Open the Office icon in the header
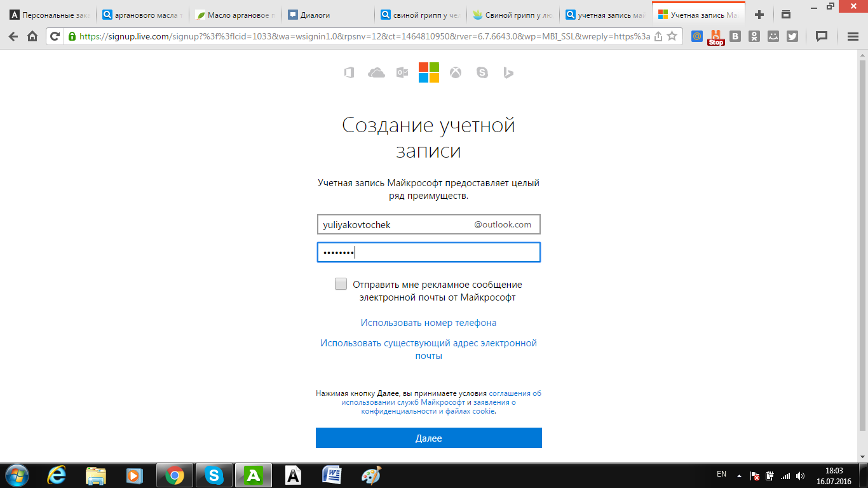Viewport: 868px width, 488px height. pos(348,72)
